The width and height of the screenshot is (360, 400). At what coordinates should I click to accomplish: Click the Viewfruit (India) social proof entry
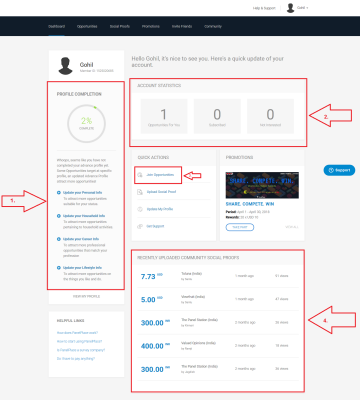coord(193,297)
